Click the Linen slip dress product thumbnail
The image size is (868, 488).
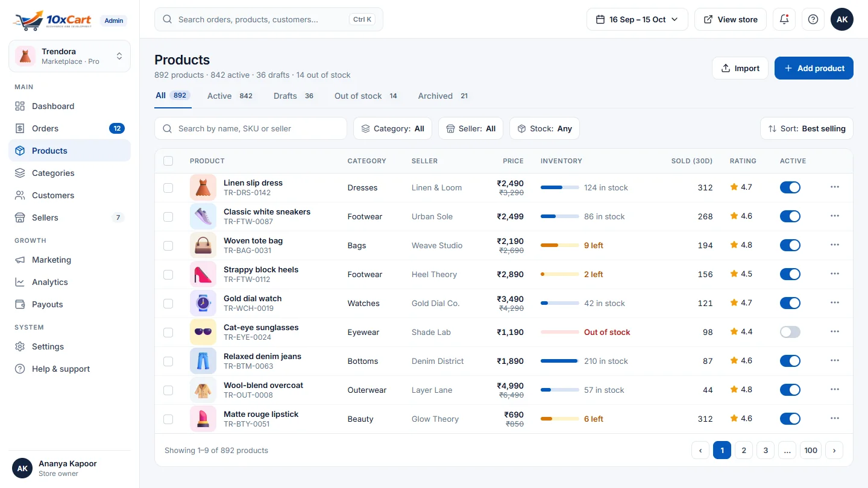click(x=203, y=187)
